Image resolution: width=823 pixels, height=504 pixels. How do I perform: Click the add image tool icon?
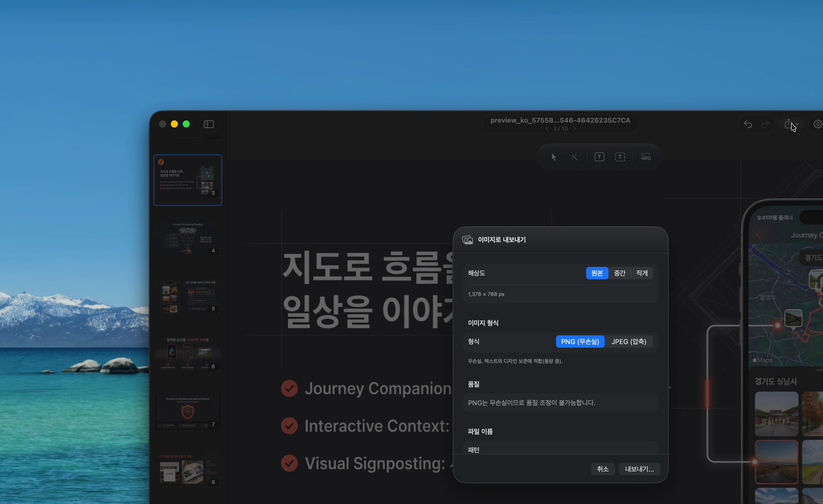click(646, 157)
